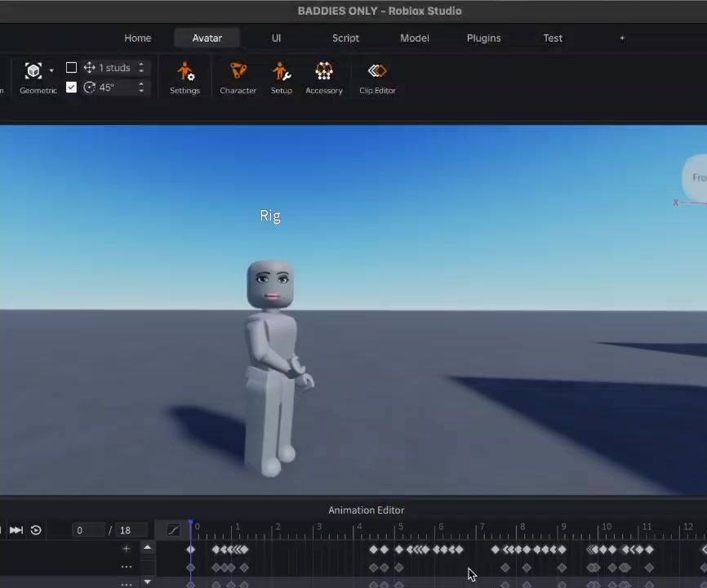This screenshot has width=707, height=588.
Task: Launch the avatar Setup tool
Action: [x=282, y=78]
